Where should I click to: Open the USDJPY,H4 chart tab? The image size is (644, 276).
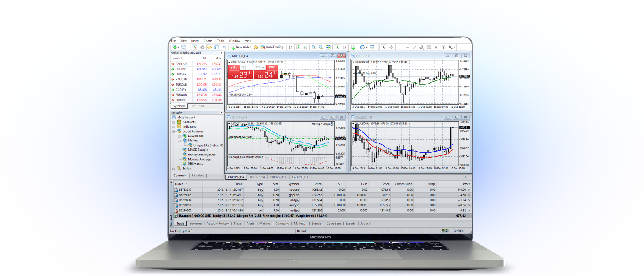257,177
